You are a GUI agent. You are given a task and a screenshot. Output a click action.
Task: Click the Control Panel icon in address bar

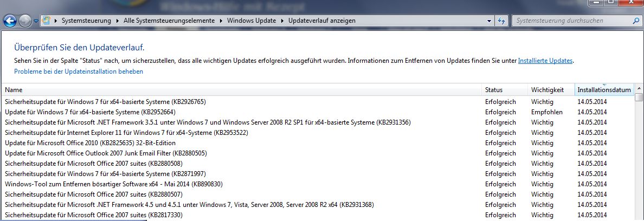pyautogui.click(x=47, y=21)
